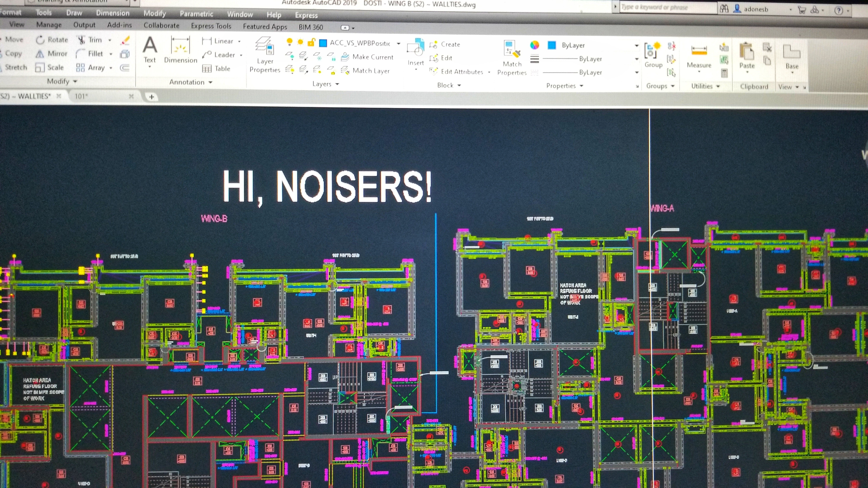The height and width of the screenshot is (488, 868).
Task: Select the Text annotation tool
Action: (x=150, y=50)
